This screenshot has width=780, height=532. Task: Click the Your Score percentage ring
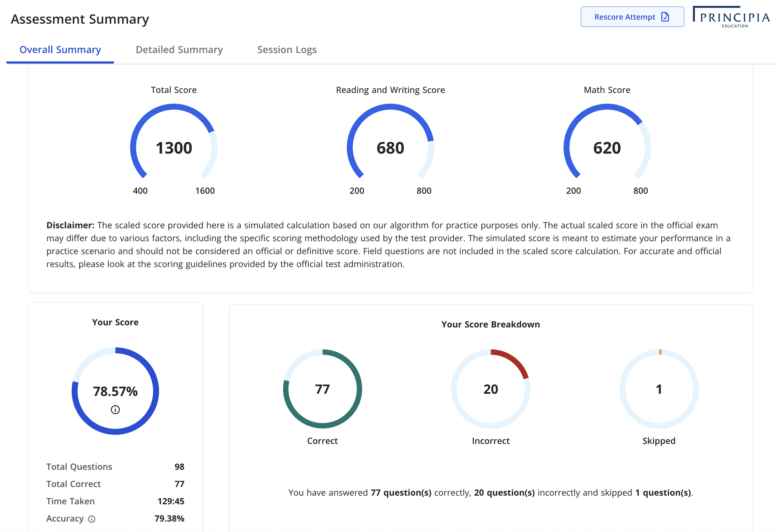coord(115,391)
